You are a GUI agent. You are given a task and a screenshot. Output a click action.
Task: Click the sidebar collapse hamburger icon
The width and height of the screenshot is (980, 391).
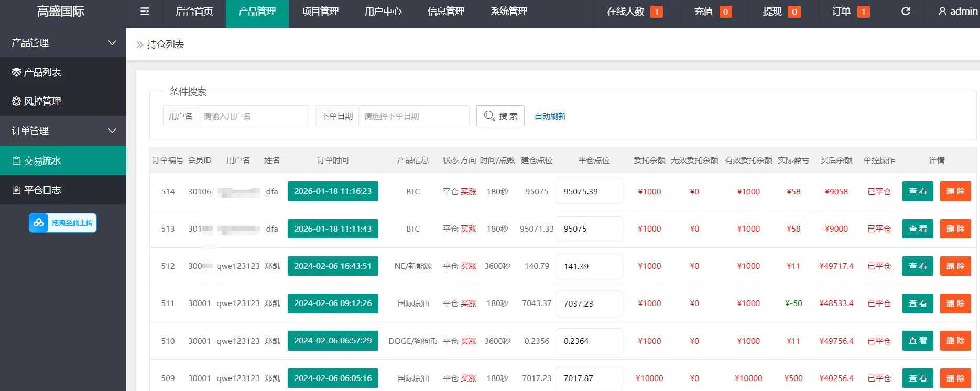[x=145, y=12]
